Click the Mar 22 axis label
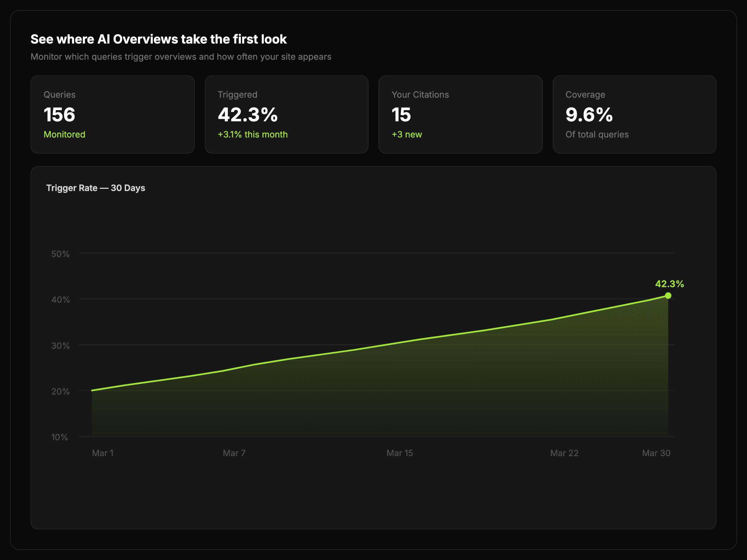 564,453
